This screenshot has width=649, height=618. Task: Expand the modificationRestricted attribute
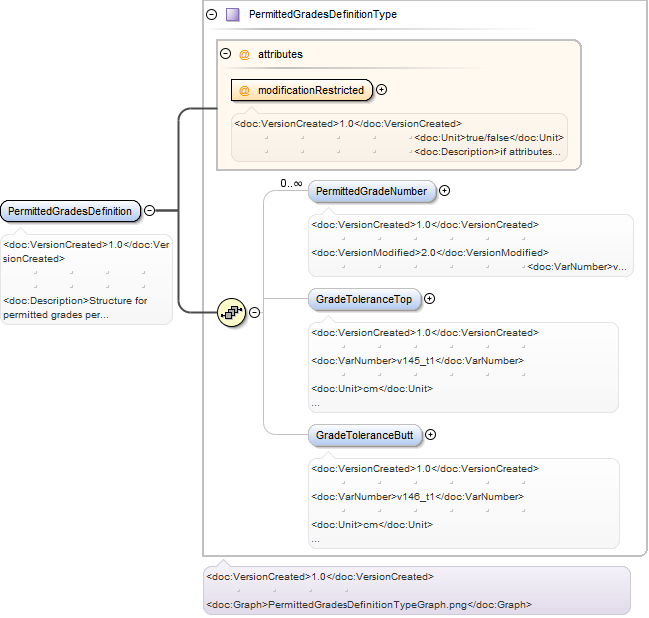pyautogui.click(x=382, y=90)
